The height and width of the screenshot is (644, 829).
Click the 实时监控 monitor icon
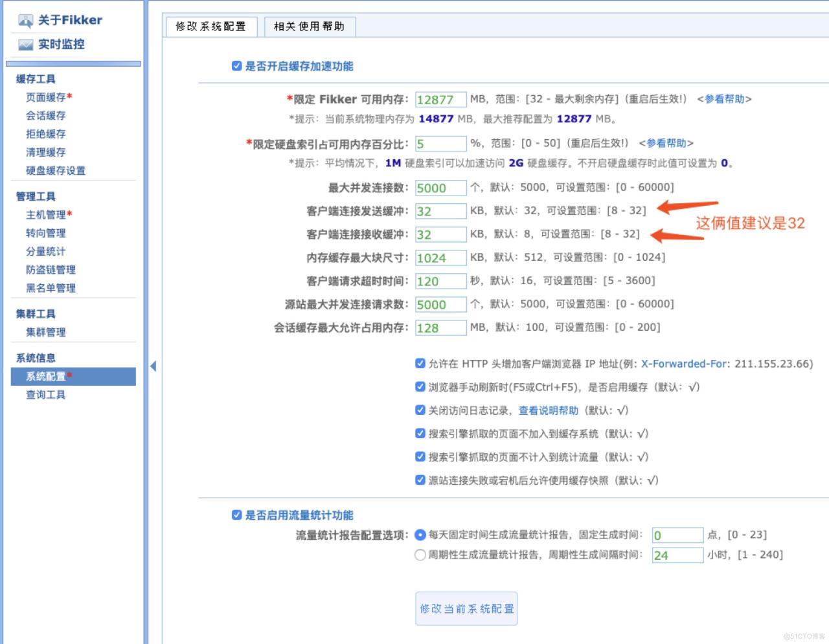tap(25, 45)
